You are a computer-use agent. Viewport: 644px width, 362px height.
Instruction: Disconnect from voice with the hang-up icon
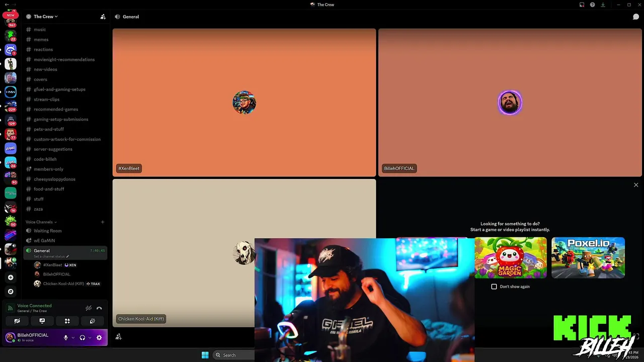point(99,308)
